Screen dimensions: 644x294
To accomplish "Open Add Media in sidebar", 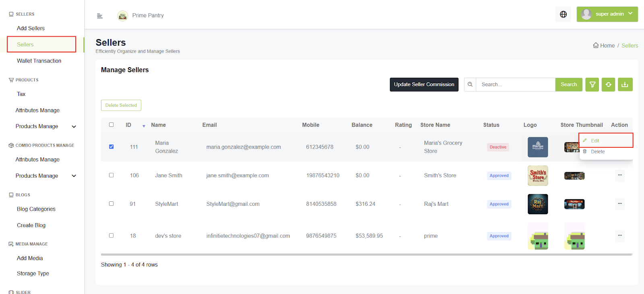I will [x=30, y=258].
